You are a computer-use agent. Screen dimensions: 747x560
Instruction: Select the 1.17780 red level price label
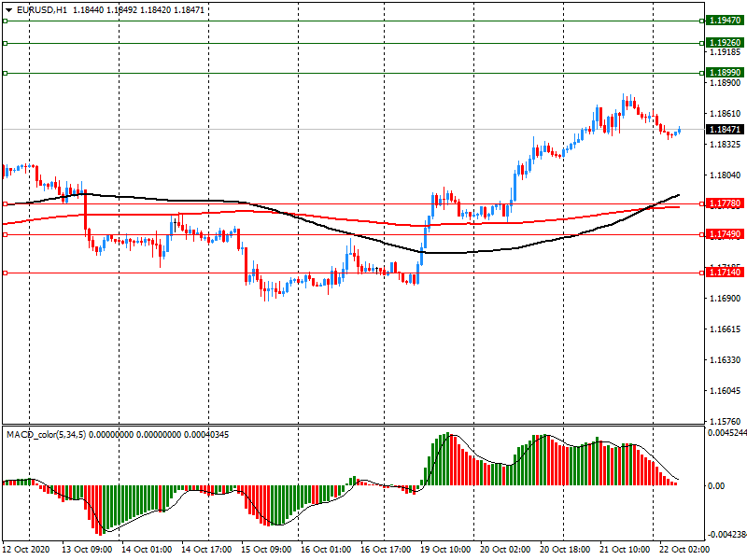tap(725, 203)
